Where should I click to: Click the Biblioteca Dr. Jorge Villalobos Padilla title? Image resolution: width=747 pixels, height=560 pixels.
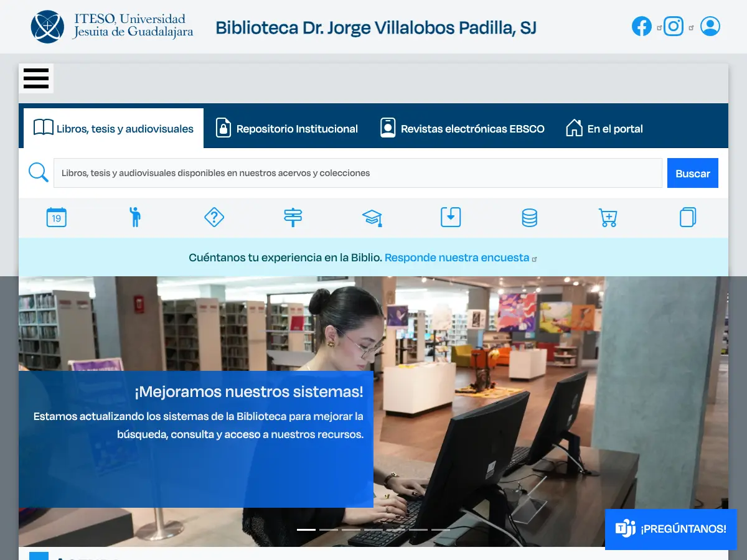[376, 28]
